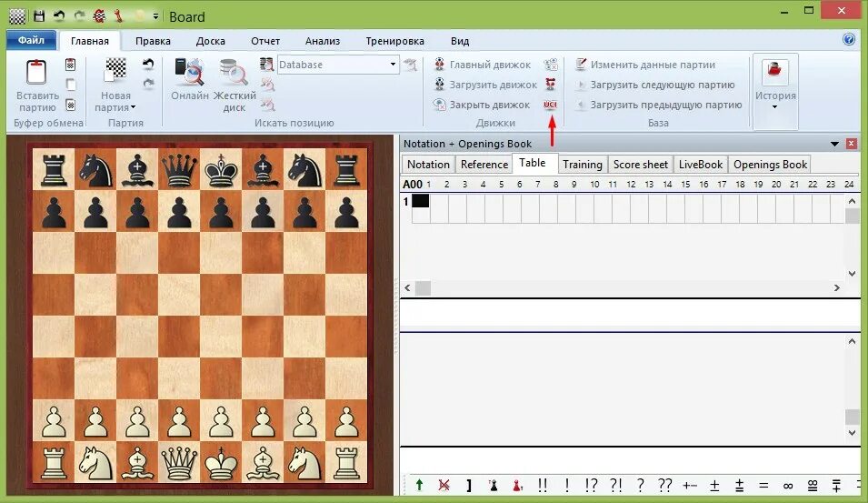The width and height of the screenshot is (868, 503).
Task: Click the white pawn on e2
Action: tap(221, 421)
